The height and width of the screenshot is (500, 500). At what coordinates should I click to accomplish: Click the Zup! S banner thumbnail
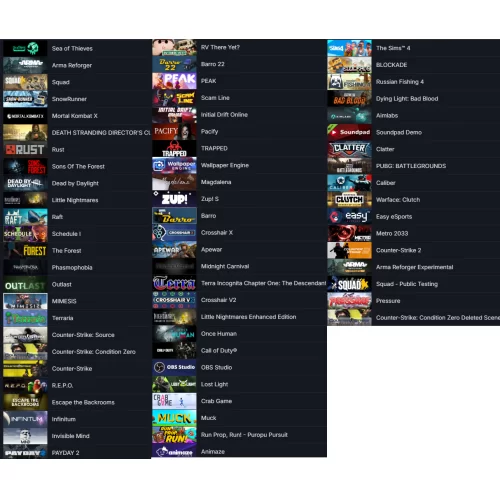coord(174,199)
